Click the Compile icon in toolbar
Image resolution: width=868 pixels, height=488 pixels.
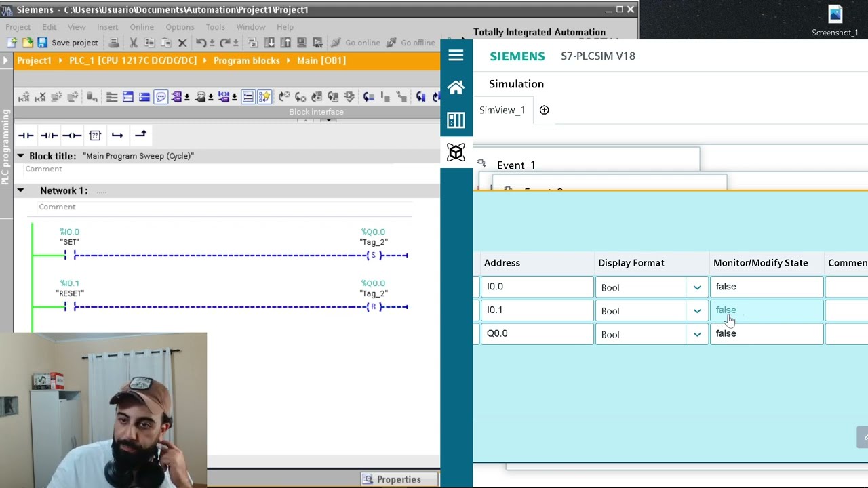252,43
